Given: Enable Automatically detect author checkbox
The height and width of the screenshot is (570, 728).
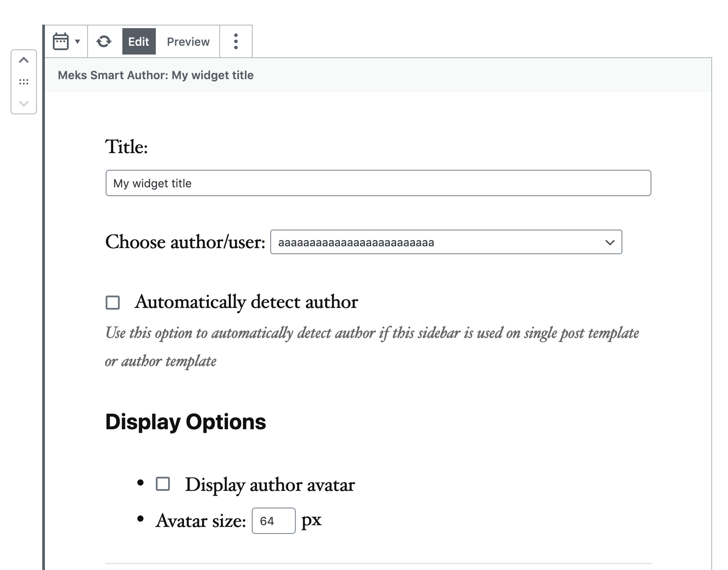Looking at the screenshot, I should (113, 303).
